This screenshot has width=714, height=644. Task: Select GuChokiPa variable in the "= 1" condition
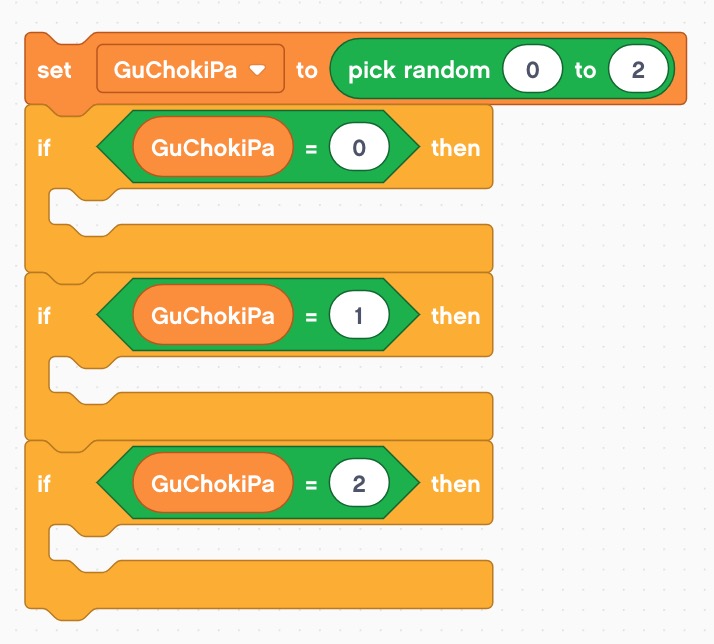212,316
